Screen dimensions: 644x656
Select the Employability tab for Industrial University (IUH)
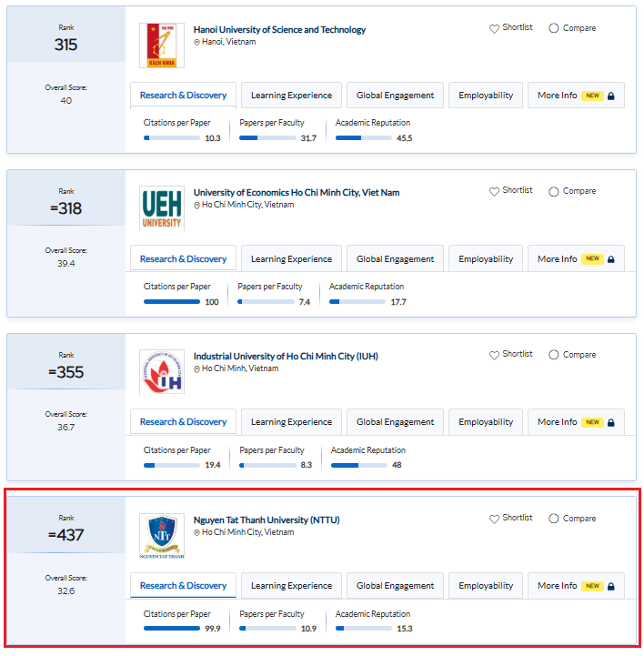486,422
